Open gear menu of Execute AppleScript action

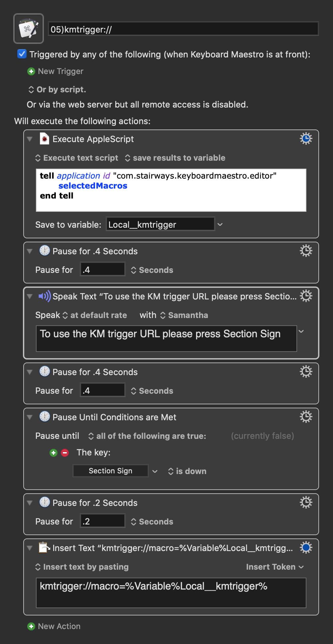pyautogui.click(x=306, y=138)
